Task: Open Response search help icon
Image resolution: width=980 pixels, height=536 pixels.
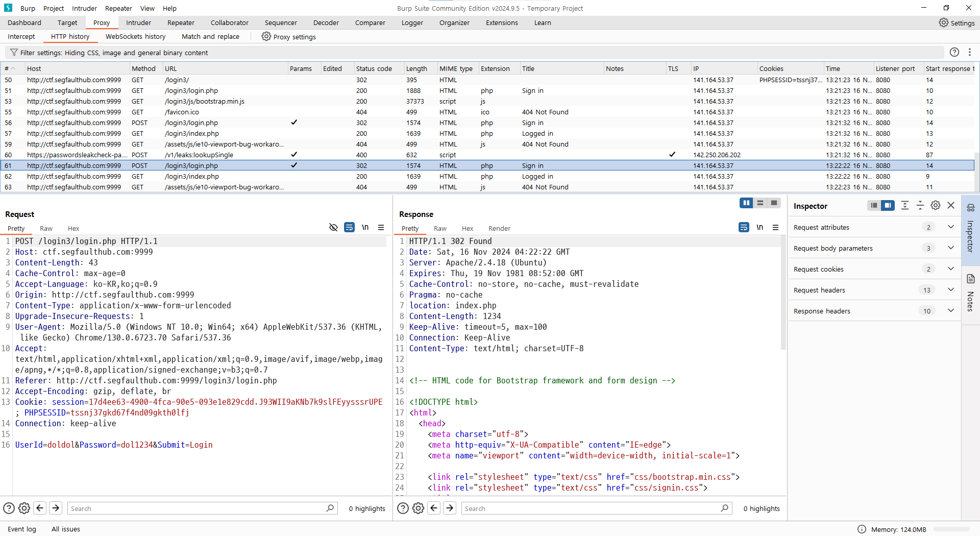Action: pos(403,508)
